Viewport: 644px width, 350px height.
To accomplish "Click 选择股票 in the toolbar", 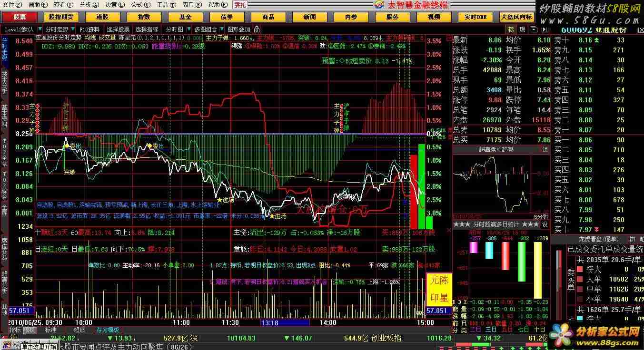I will coord(118,29).
